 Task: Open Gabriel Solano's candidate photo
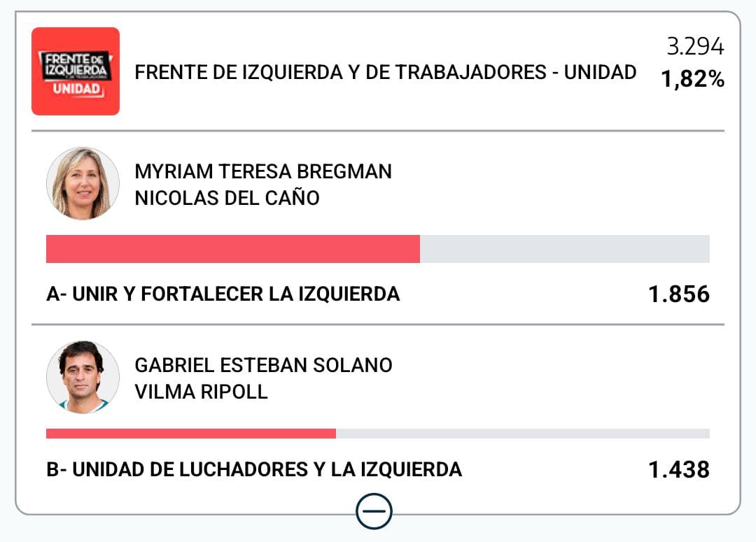click(x=83, y=377)
